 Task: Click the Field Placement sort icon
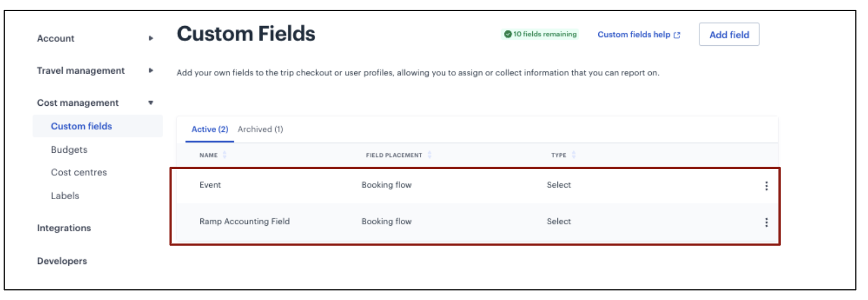(430, 155)
